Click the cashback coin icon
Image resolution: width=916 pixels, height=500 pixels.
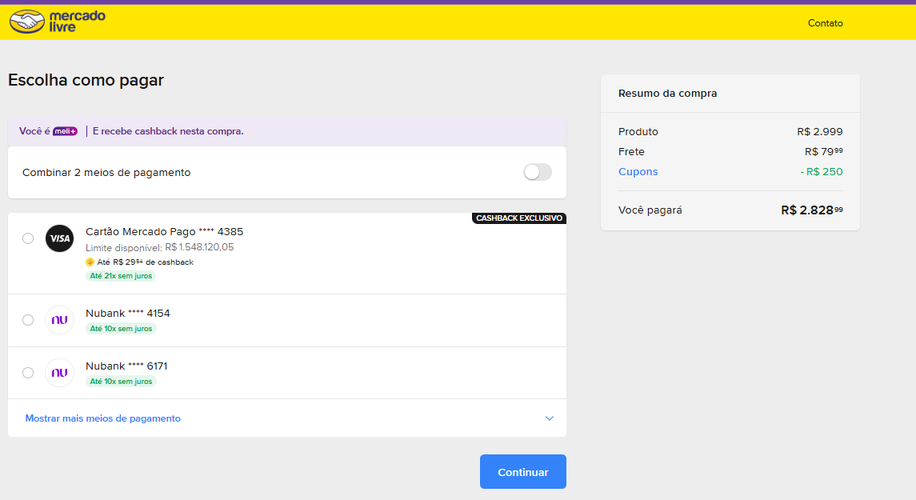[90, 262]
